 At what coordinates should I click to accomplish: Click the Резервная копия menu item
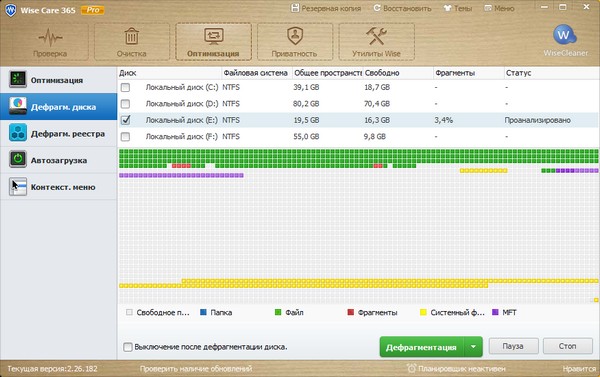(x=326, y=8)
